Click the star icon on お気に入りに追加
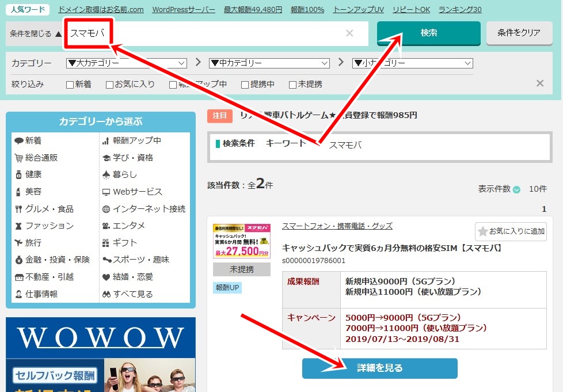 483,231
